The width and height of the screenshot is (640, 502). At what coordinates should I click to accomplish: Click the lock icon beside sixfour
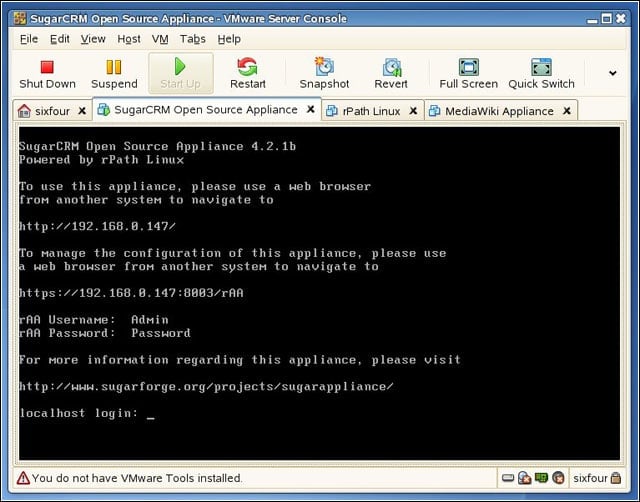[616, 478]
